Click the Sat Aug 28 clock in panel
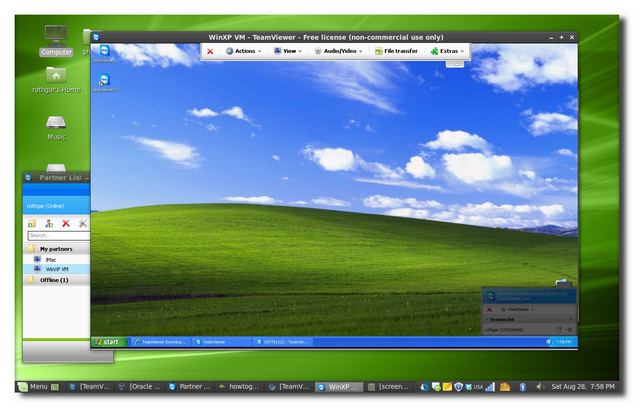The image size is (640, 411). click(x=583, y=387)
